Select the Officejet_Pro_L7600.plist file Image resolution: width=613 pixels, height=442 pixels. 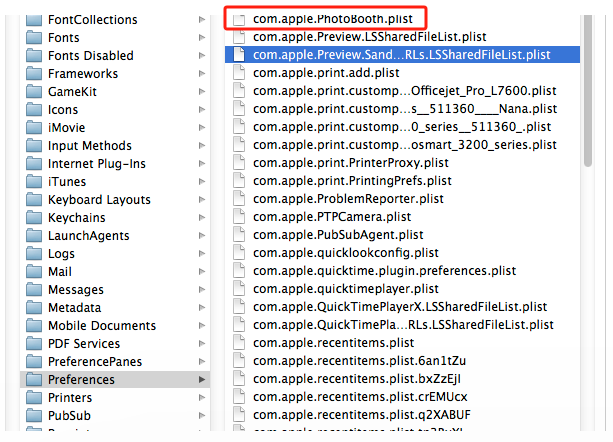[x=405, y=91]
